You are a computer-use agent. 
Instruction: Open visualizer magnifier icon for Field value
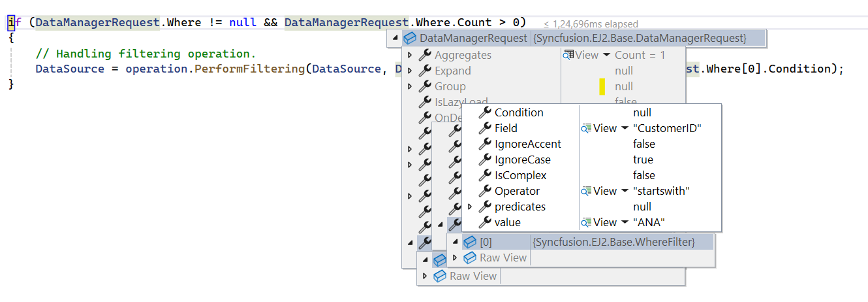pyautogui.click(x=585, y=128)
